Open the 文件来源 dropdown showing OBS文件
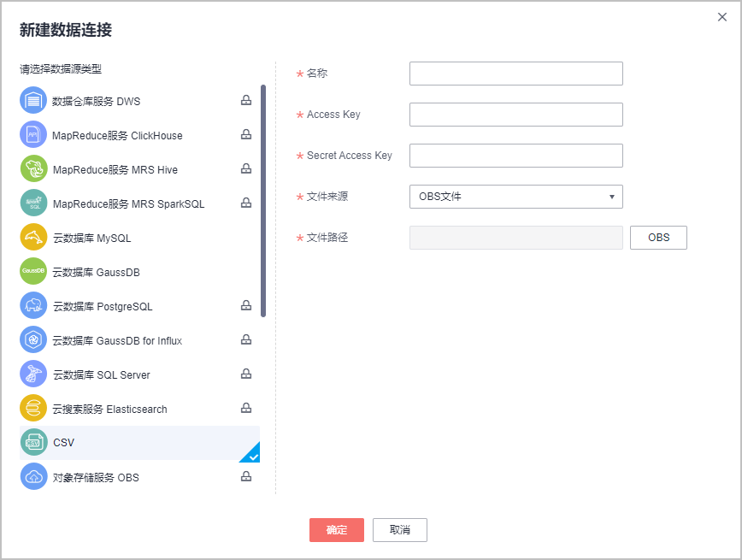Viewport: 742px width, 560px height. pos(515,197)
